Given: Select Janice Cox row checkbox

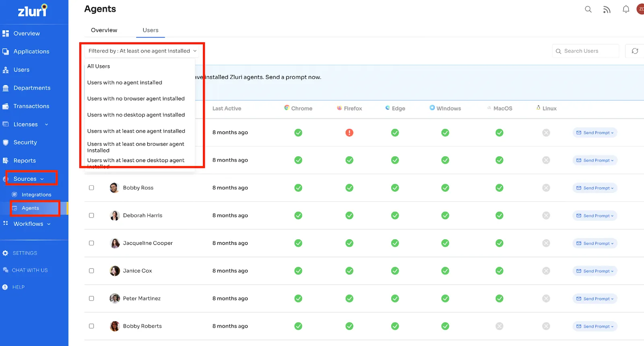Looking at the screenshot, I should 91,271.
